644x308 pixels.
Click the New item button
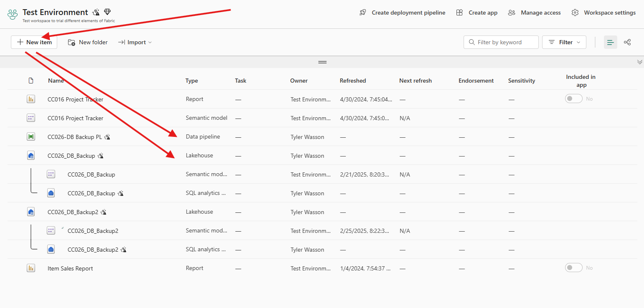34,42
